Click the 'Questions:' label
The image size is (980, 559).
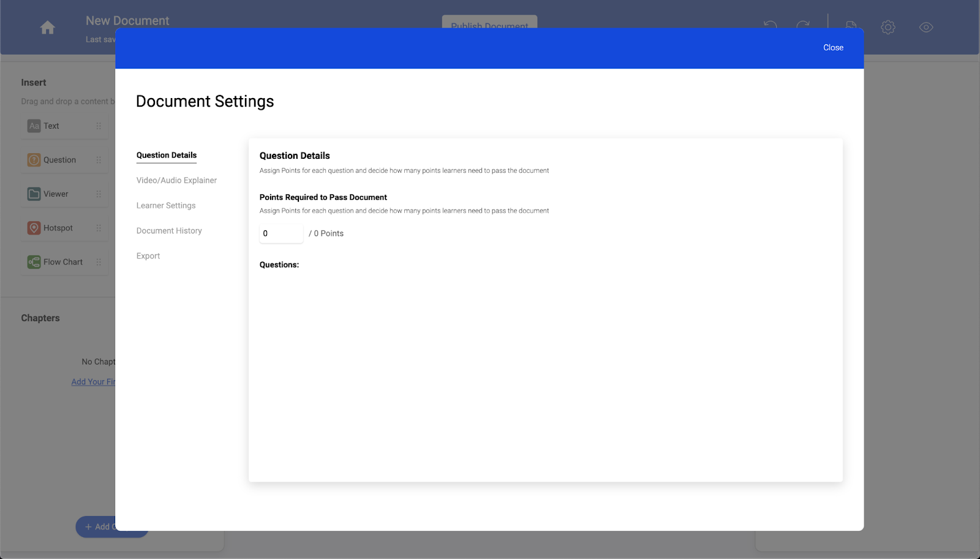279,265
